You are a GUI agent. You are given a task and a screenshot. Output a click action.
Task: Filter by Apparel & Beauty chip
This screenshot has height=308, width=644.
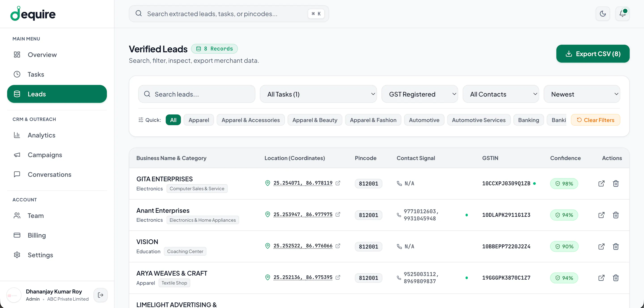(x=315, y=120)
